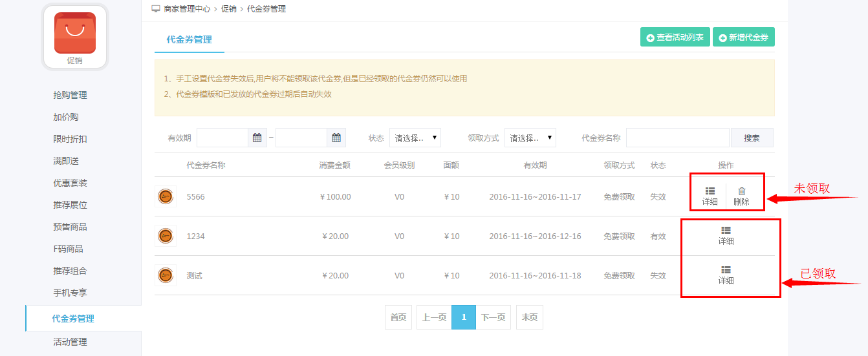Open calendar picker for end date
Screen dimensions: 868x356
point(336,138)
